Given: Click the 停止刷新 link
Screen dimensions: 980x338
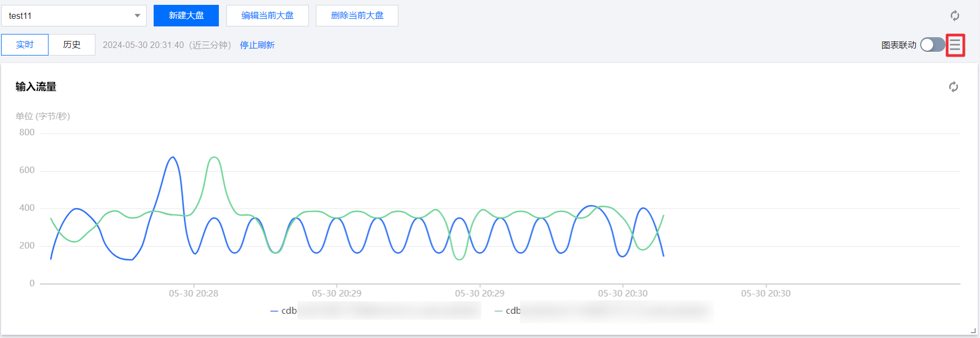Looking at the screenshot, I should (257, 45).
